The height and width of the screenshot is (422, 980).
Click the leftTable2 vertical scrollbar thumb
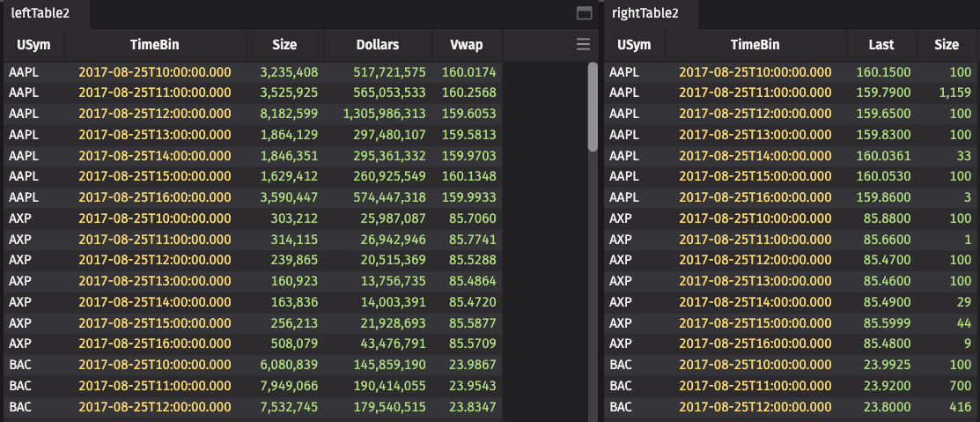tap(593, 106)
